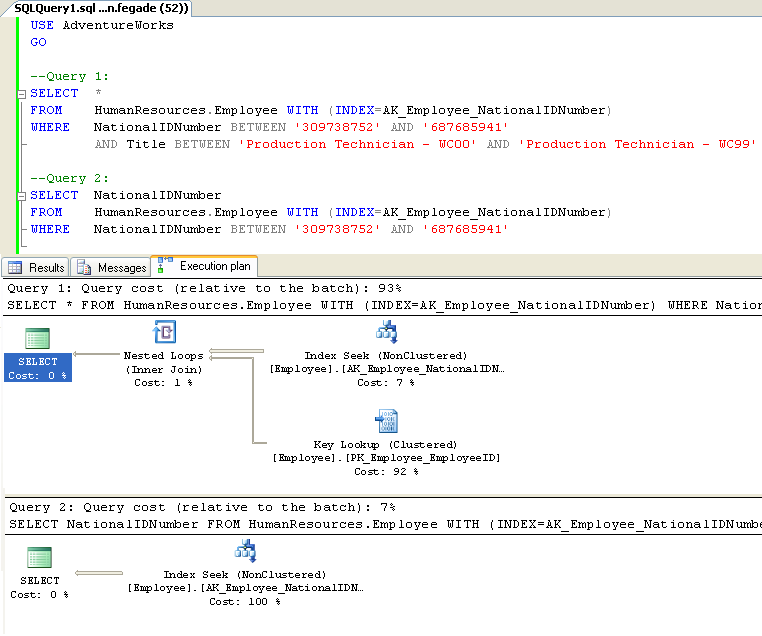Screen dimensions: 762x636
Task: Click the USE AdventureWorks line in editor
Action: tap(102, 25)
